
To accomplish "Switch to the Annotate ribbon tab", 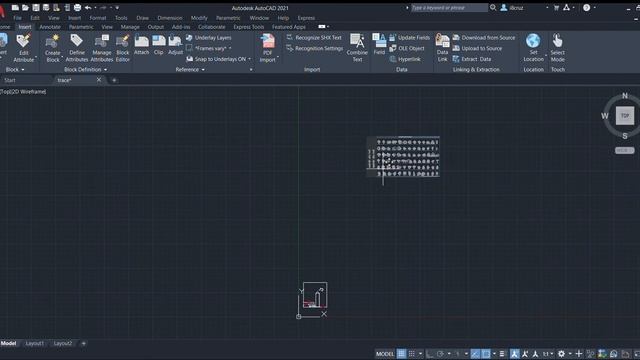I will tap(50, 27).
